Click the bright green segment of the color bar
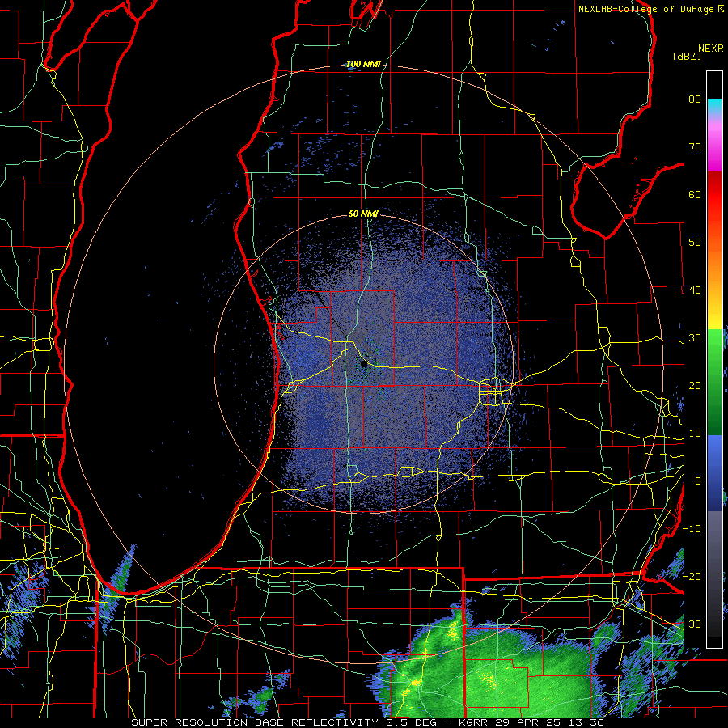 click(x=714, y=346)
